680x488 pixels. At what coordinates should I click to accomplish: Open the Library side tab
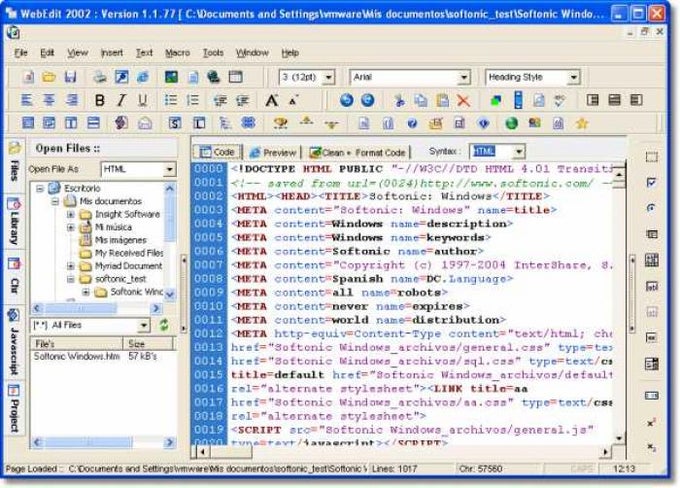(14, 222)
